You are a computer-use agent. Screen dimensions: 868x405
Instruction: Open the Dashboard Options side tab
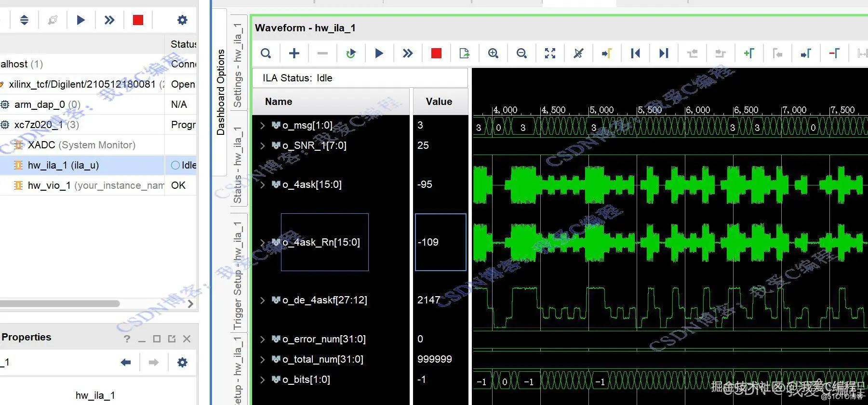[221, 91]
